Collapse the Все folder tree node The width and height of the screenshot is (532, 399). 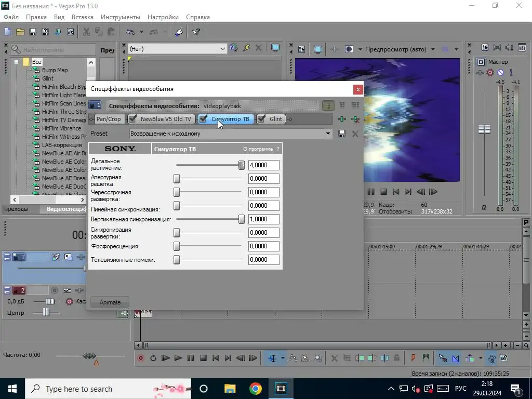(x=16, y=62)
